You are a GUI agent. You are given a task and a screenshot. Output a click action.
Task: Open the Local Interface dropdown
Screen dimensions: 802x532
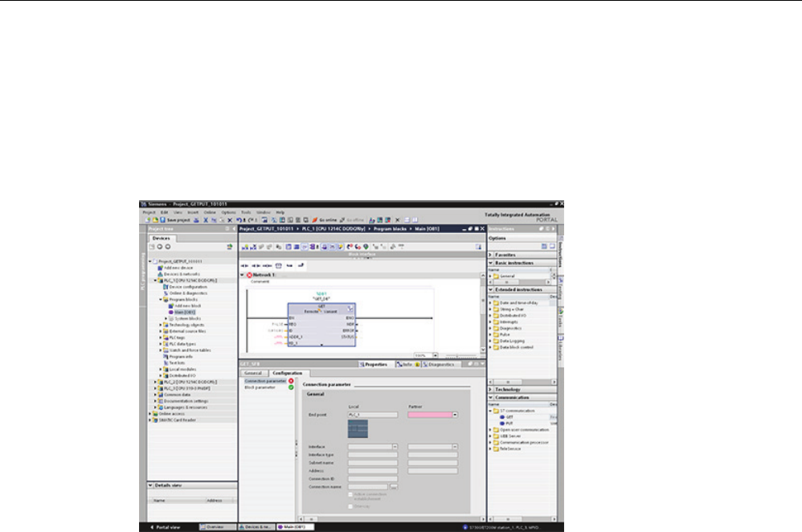point(395,447)
